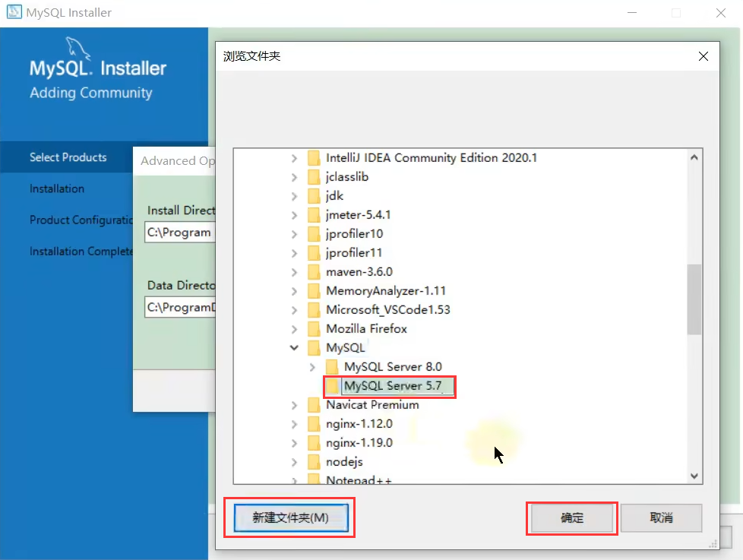Expand the jclasslib folder node
Image resolution: width=743 pixels, height=560 pixels.
[x=294, y=177]
